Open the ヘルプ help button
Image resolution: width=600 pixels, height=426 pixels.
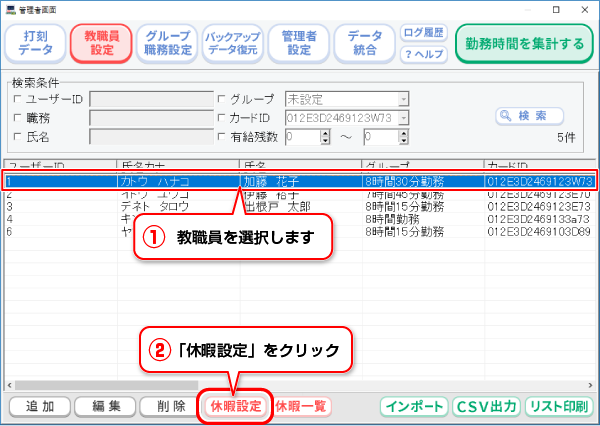425,55
